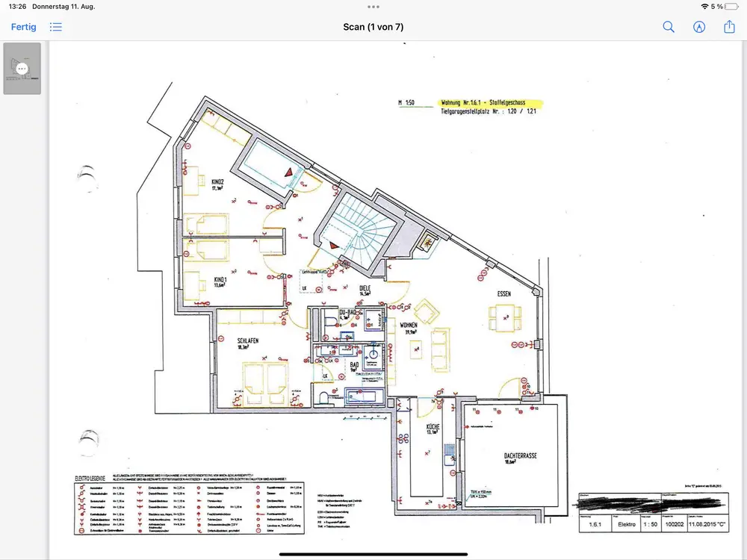
Task: Tap the KÜCHE room label
Action: coord(433,427)
